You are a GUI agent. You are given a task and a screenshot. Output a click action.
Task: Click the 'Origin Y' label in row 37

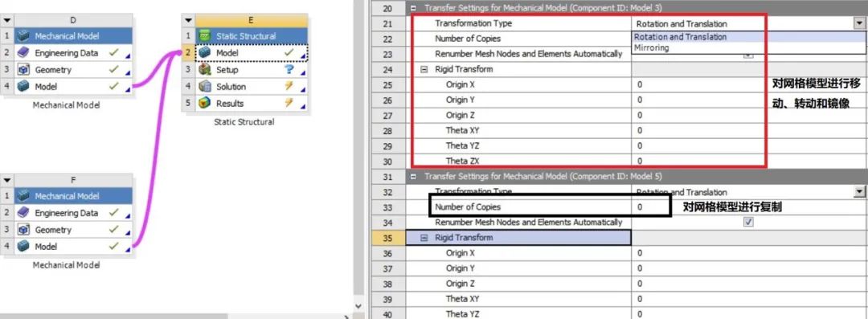click(460, 268)
